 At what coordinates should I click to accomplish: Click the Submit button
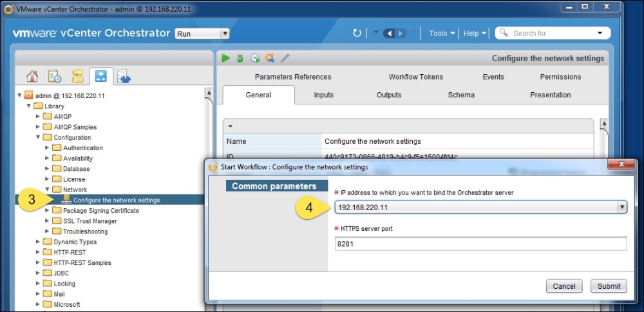[x=609, y=286]
